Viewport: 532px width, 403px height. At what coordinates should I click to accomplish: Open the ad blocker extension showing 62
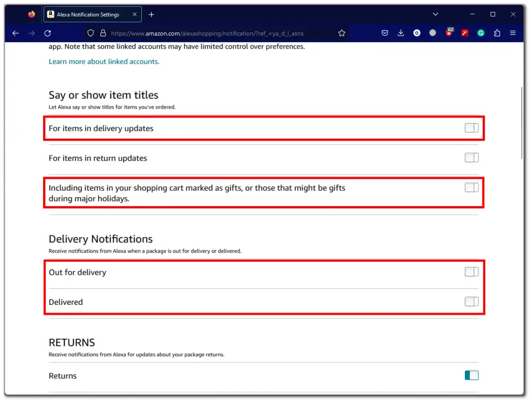coord(449,33)
